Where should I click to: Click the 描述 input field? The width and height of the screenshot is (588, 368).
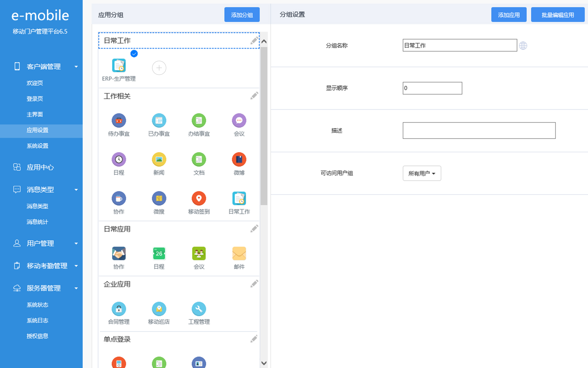pyautogui.click(x=479, y=130)
